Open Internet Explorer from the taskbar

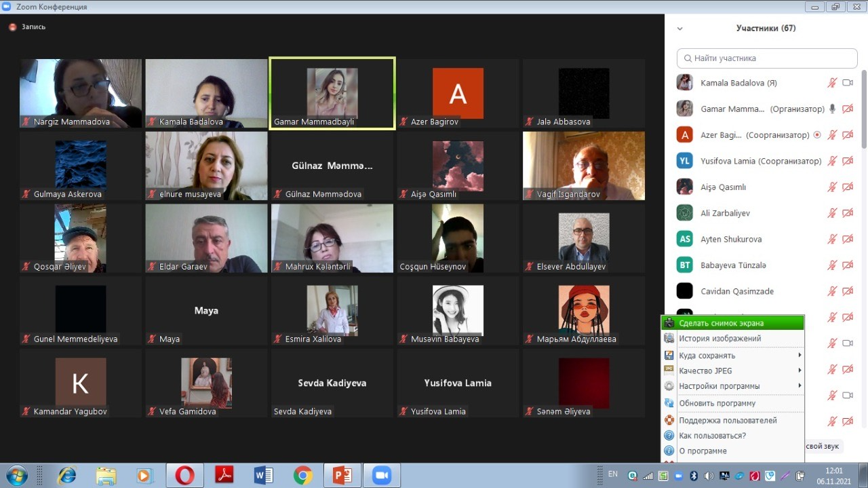[x=67, y=475]
